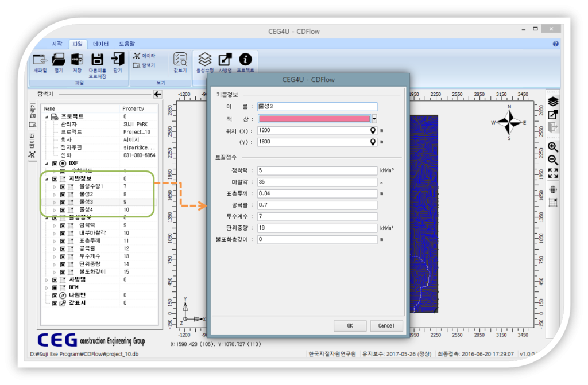Toggle the 점착력 layer checkbox
This screenshot has height=385, width=588.
(x=63, y=225)
